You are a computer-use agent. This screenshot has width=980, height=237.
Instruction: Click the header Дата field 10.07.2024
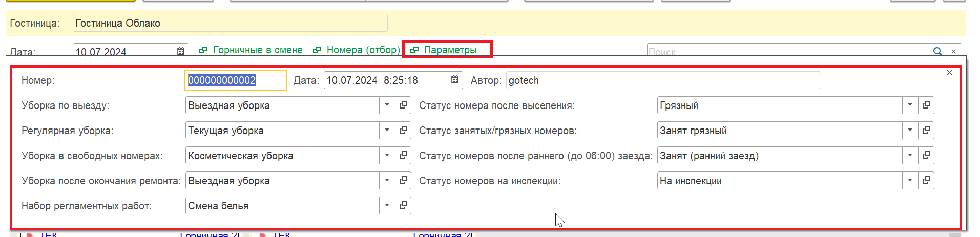pyautogui.click(x=123, y=51)
